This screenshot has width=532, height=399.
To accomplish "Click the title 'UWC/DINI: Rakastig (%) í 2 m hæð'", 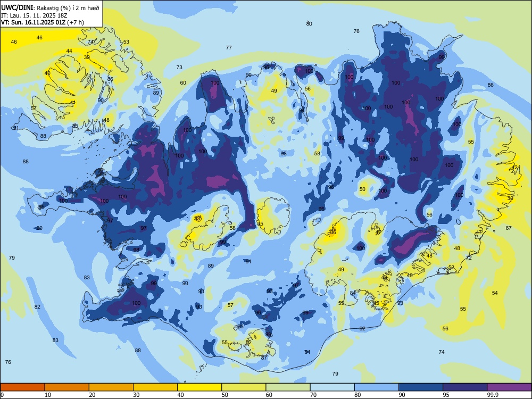I will click(x=50, y=8).
